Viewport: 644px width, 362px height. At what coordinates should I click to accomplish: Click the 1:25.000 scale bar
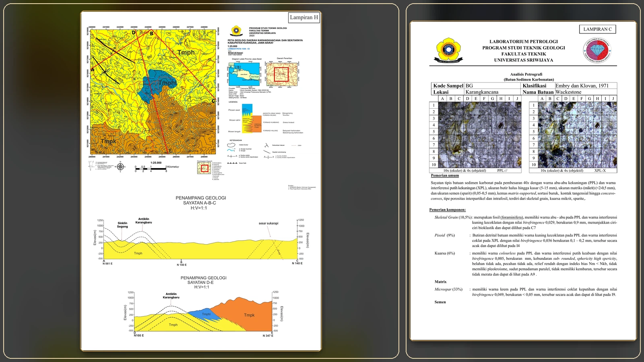click(151, 169)
